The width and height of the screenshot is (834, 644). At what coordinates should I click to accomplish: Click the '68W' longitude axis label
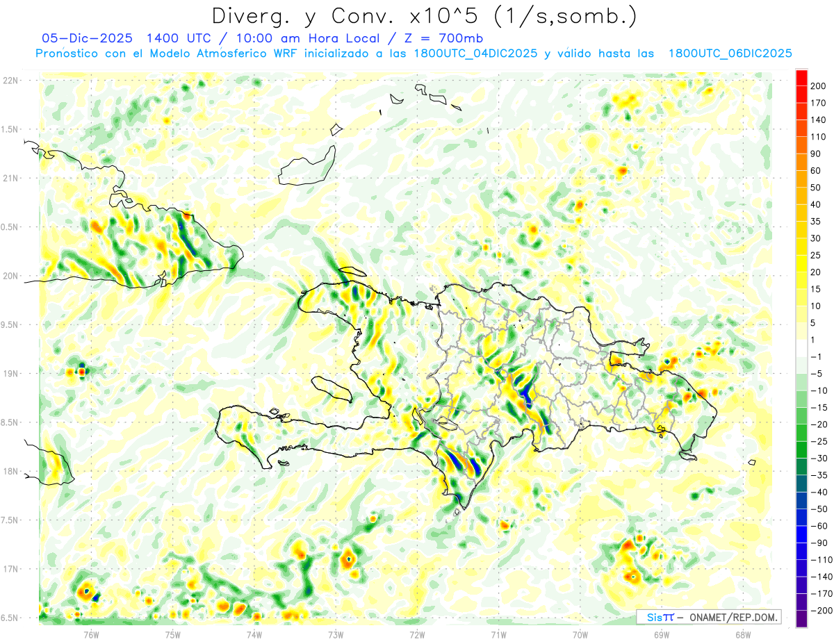tap(743, 634)
